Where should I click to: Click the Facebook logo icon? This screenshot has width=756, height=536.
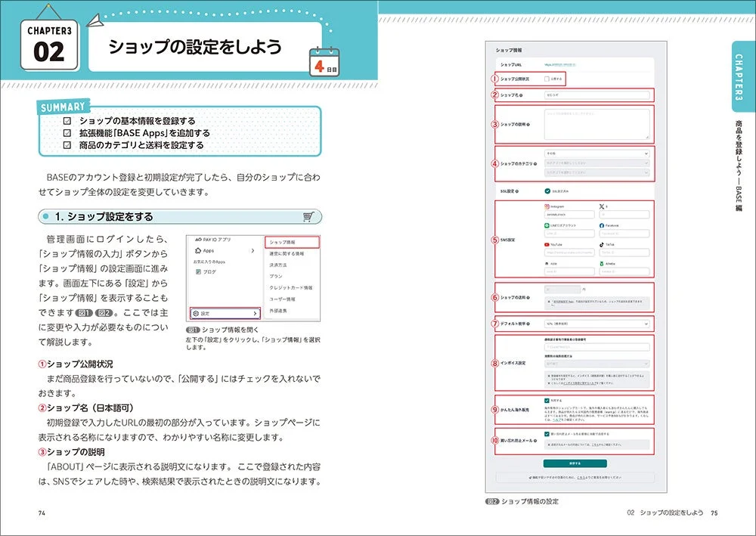602,225
